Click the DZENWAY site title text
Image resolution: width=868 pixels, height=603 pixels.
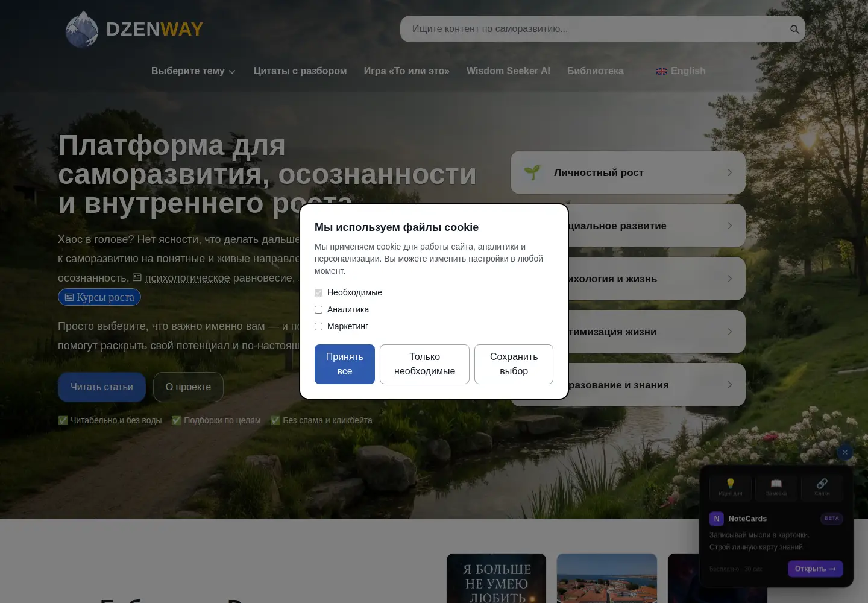coord(155,29)
